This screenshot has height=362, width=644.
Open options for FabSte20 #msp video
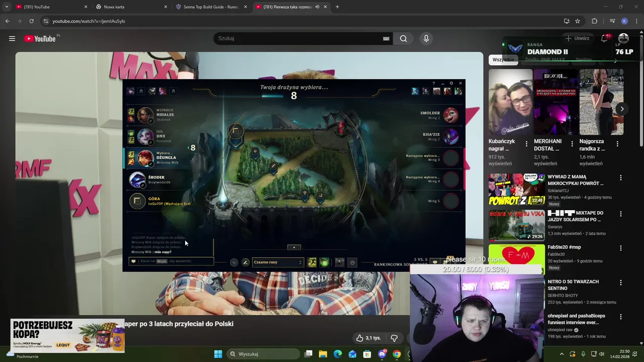[x=621, y=248]
